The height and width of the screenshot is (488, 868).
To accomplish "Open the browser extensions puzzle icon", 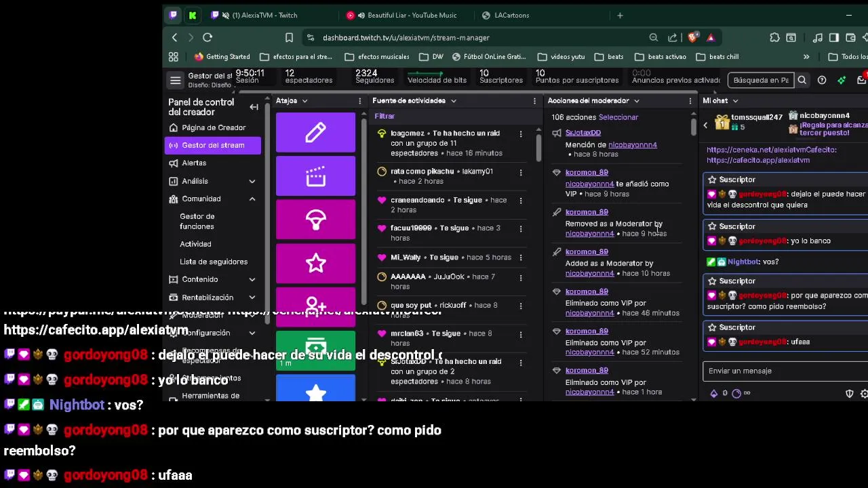I will coord(774,37).
